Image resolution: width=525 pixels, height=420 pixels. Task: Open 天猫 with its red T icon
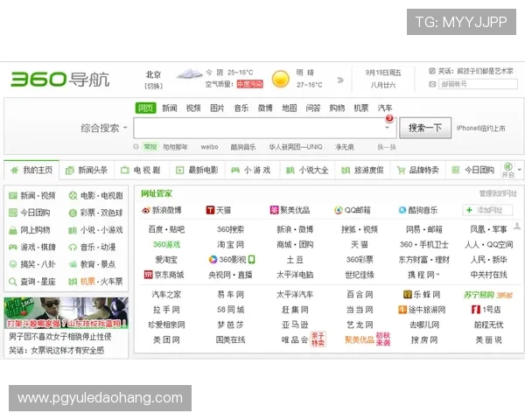(218, 210)
